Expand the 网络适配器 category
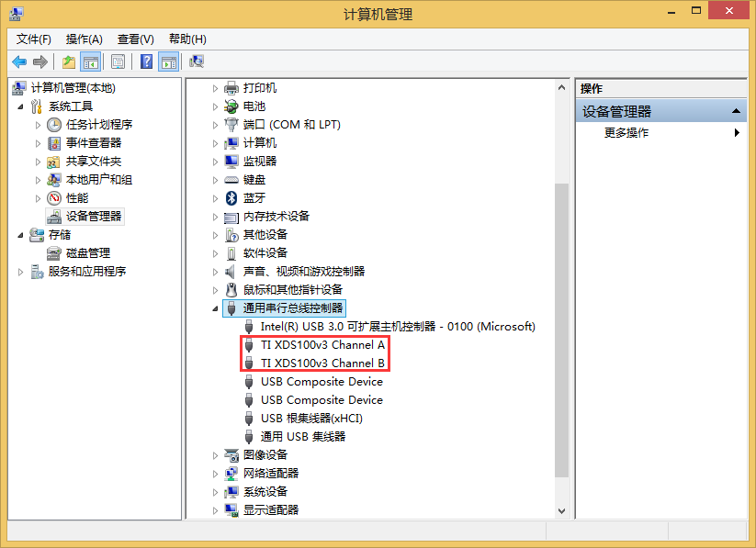 click(215, 474)
